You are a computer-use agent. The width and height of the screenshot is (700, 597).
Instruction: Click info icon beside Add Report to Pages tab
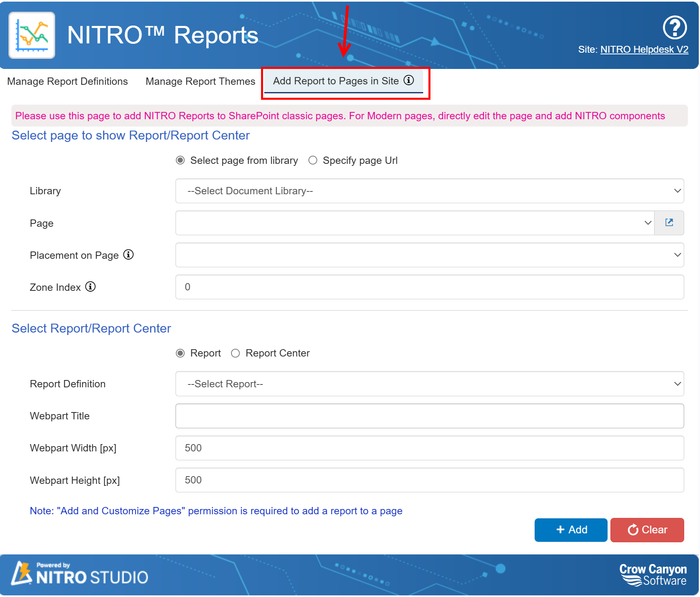pos(409,80)
